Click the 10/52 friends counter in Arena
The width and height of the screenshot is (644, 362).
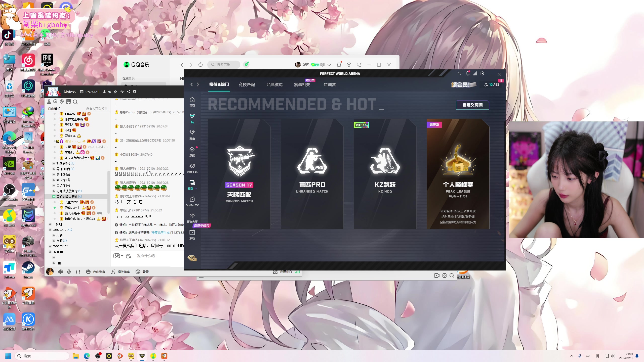click(x=493, y=85)
